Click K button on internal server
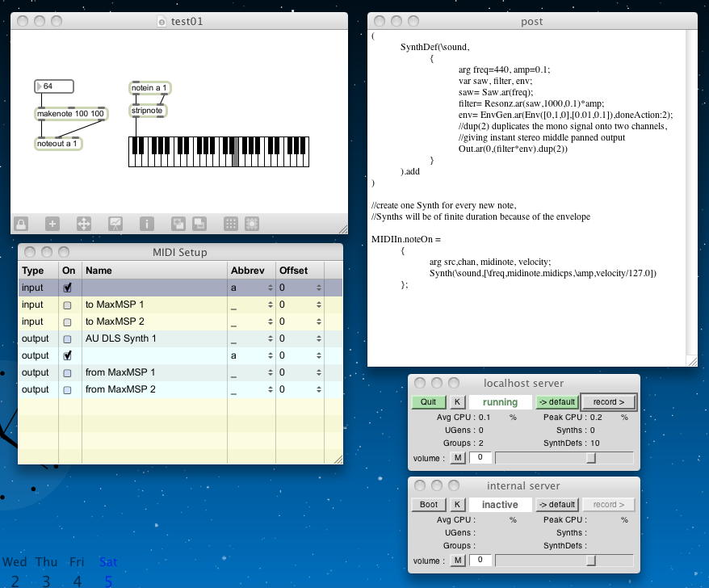Screen dimensions: 709x588 tap(457, 505)
